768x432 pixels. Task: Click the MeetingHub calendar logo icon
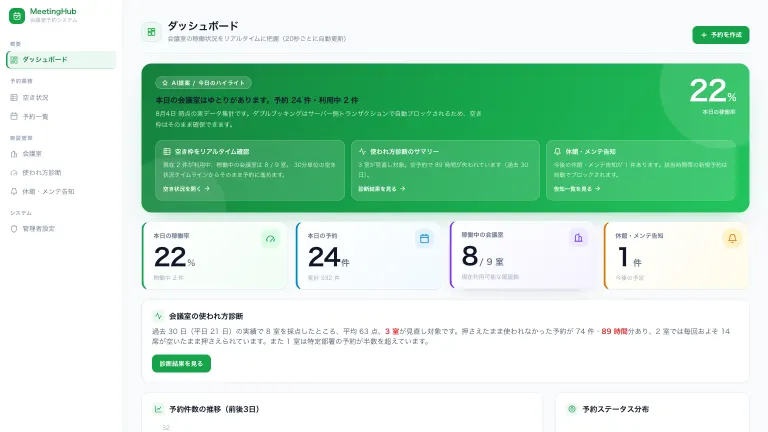(17, 16)
